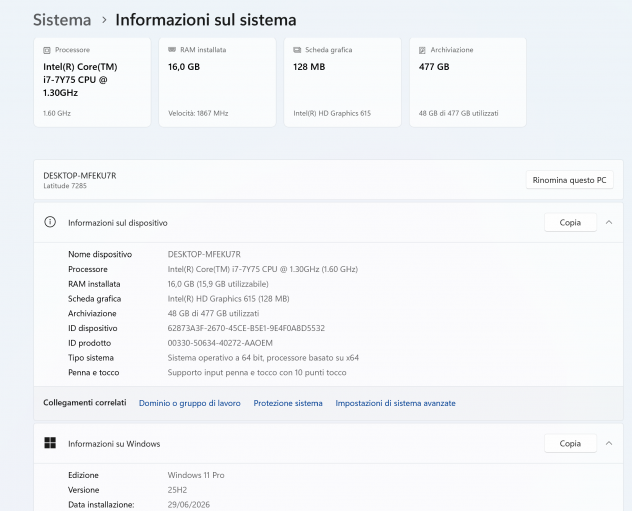The image size is (632, 511).
Task: Go back to Sistema breadcrumb
Action: coord(62,20)
